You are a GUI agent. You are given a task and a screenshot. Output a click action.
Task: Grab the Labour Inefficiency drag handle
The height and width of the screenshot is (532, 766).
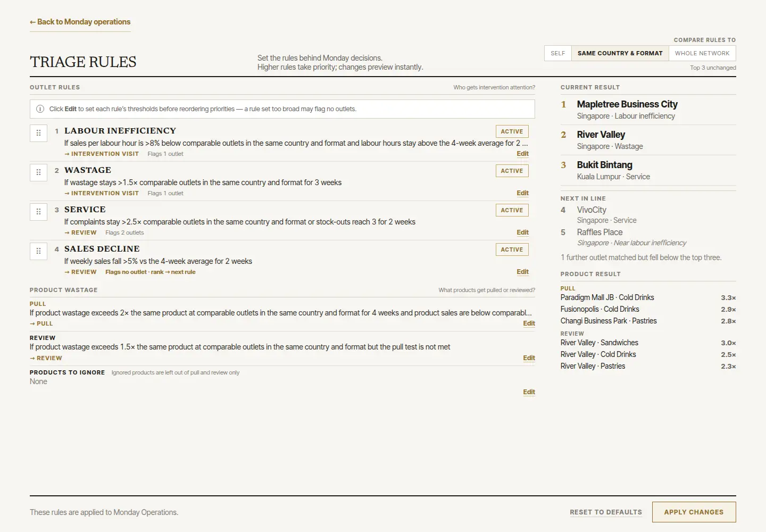38,133
